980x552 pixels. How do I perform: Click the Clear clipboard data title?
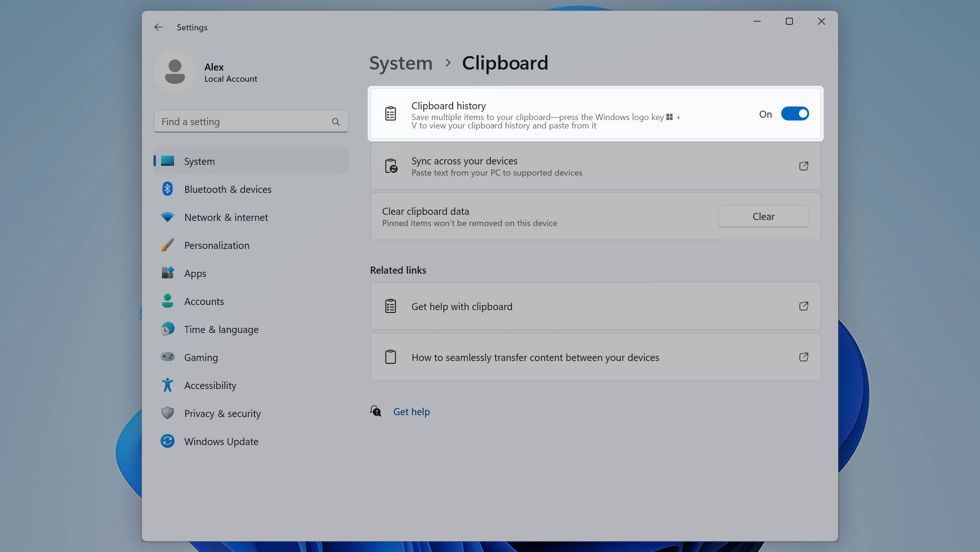pos(426,211)
